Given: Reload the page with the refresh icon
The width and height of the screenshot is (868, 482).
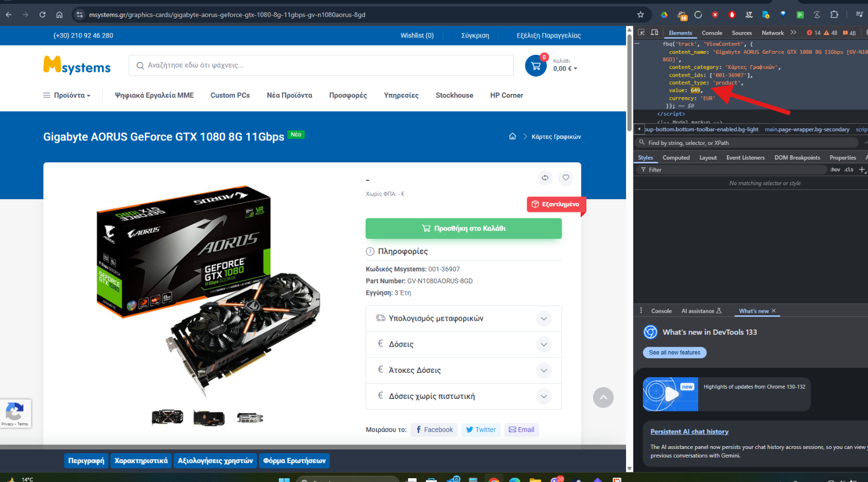Looking at the screenshot, I should point(42,15).
